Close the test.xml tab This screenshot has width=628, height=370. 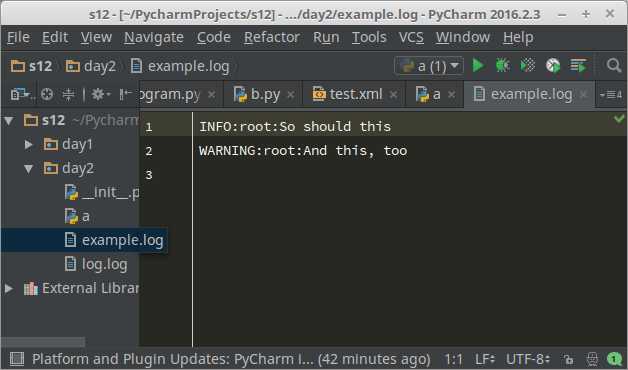point(394,95)
